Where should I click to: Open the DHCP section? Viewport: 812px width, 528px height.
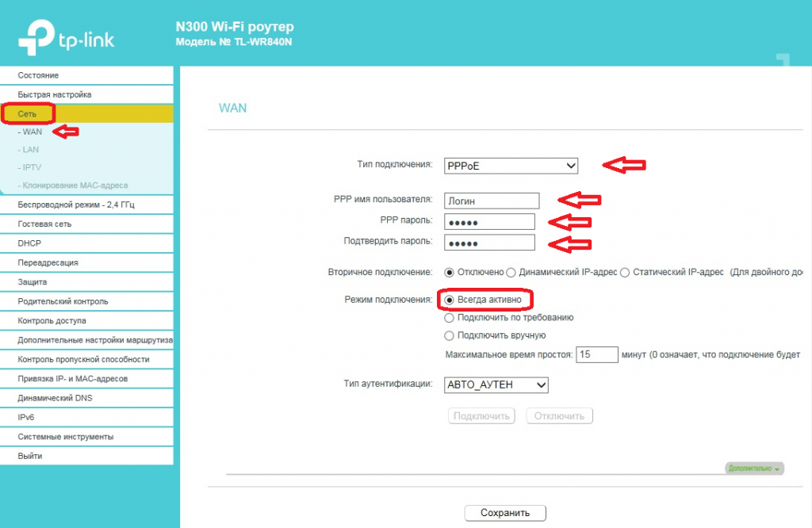[x=86, y=243]
